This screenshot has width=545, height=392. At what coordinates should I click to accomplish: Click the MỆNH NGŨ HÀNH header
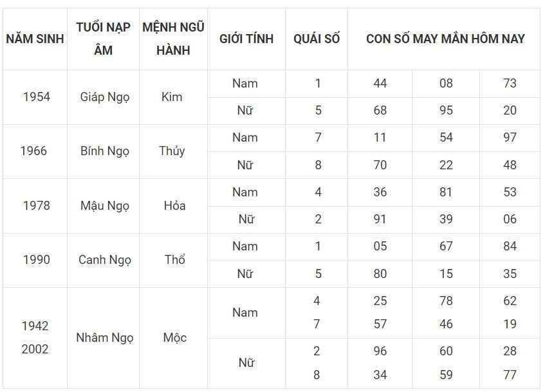(174, 39)
